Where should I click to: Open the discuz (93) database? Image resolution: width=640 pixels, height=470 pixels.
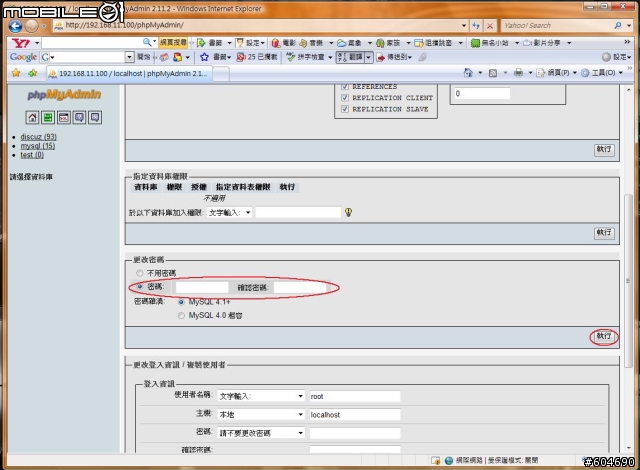point(39,137)
